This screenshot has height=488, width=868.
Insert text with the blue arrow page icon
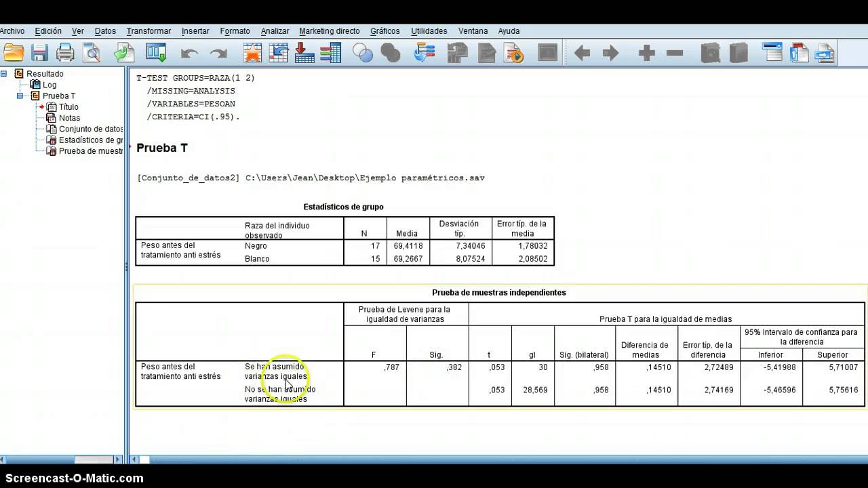click(825, 52)
